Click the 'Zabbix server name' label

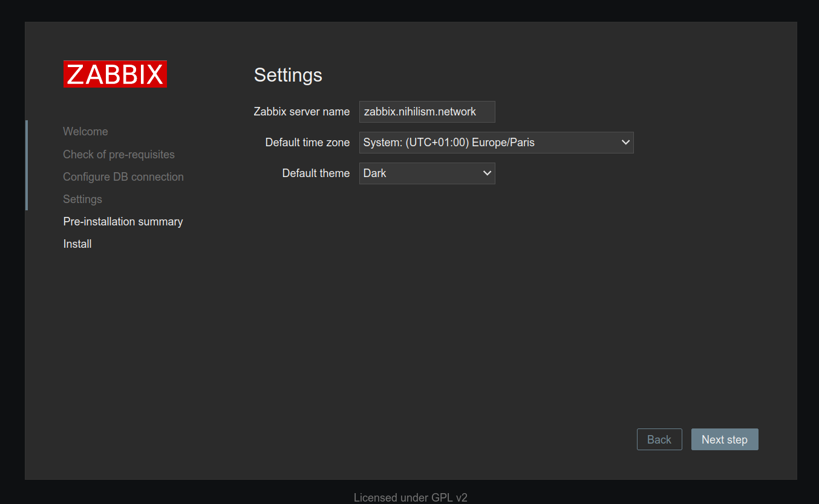[x=302, y=112]
